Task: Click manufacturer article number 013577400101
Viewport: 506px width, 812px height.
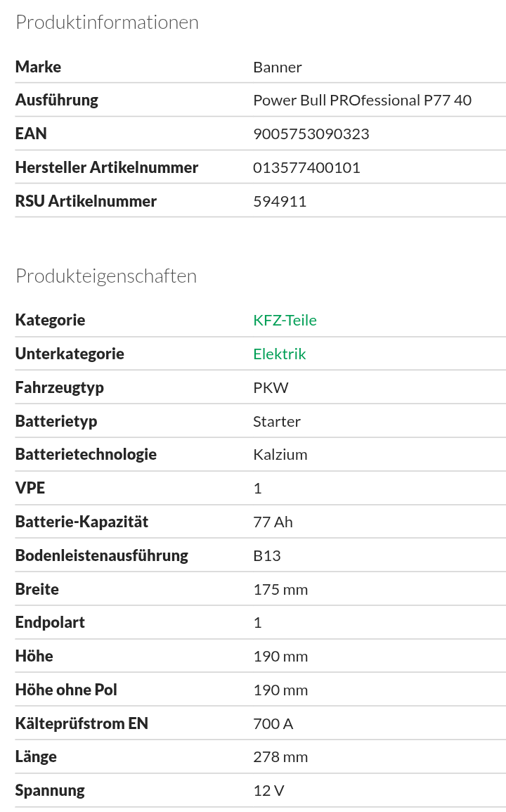Action: tap(306, 167)
